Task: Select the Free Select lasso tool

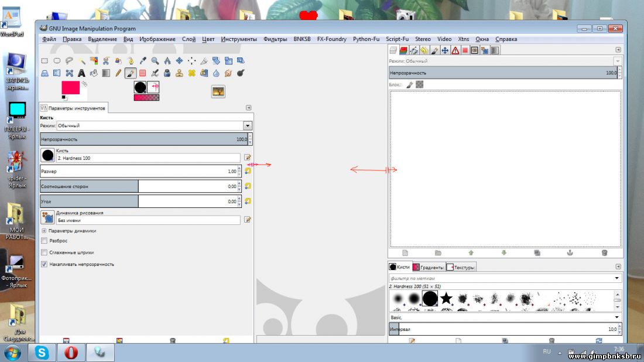Action: click(69, 61)
